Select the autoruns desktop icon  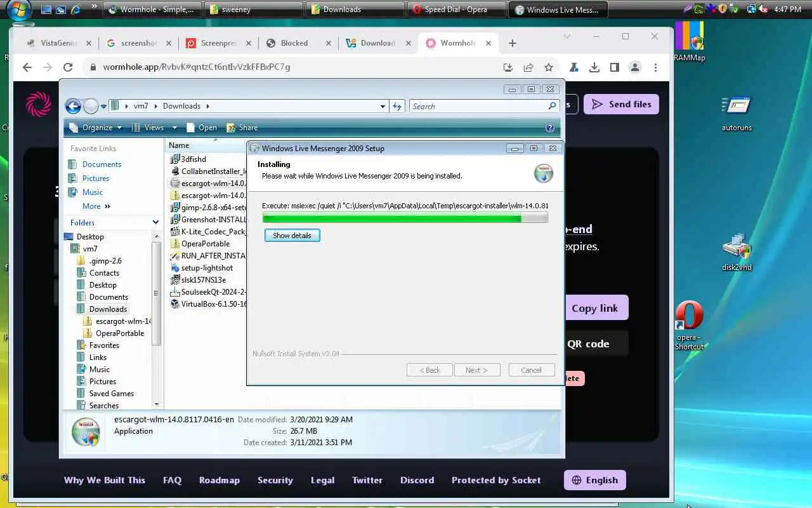click(737, 113)
